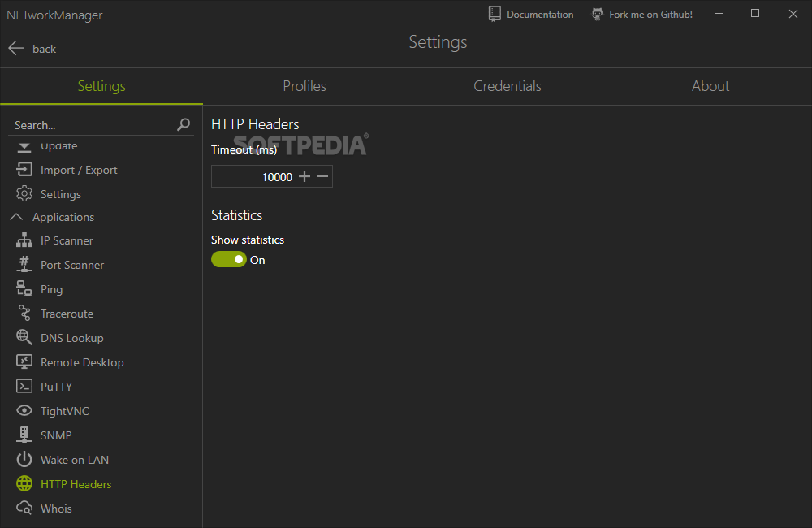
Task: Click the Wake on LAN power icon
Action: point(24,460)
